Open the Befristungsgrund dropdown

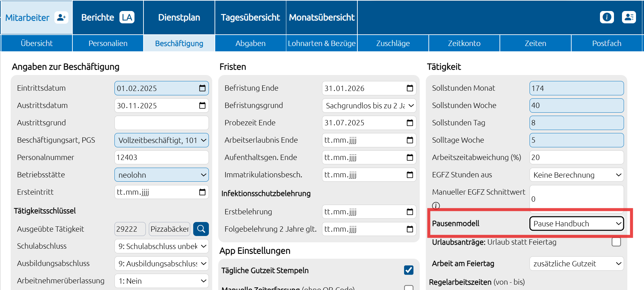369,106
